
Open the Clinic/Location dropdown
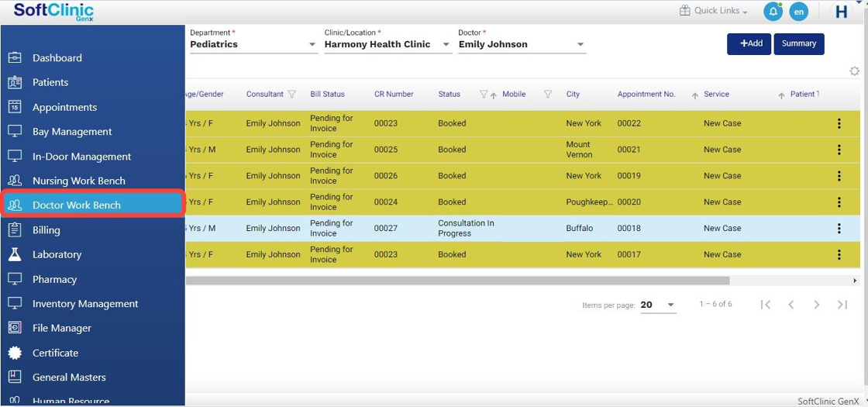point(446,45)
